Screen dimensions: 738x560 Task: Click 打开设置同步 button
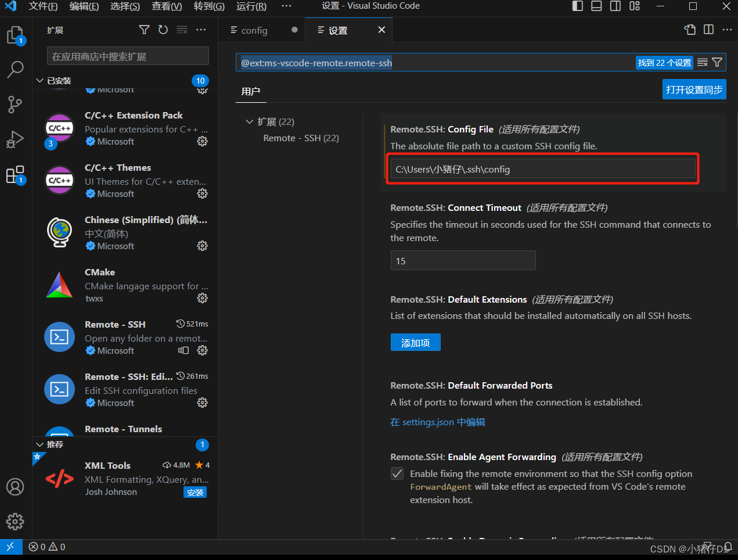tap(694, 89)
